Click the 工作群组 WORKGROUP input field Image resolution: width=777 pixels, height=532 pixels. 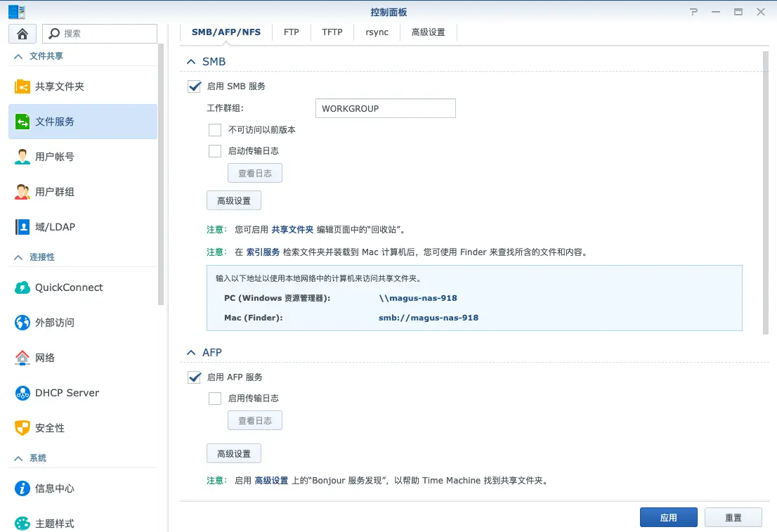[x=386, y=109]
